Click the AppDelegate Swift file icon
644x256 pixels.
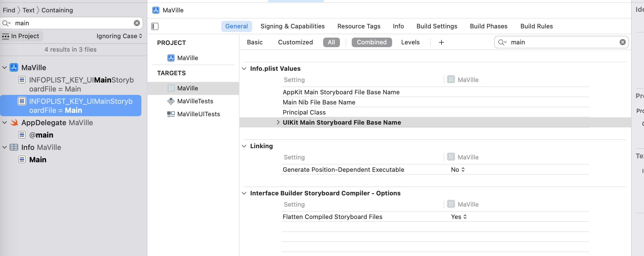pyautogui.click(x=14, y=123)
